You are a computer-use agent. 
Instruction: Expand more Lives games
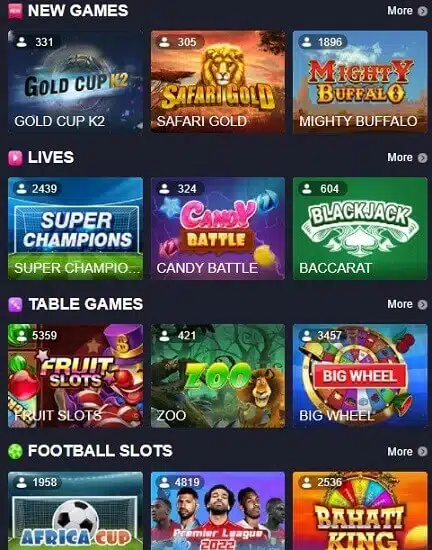pos(407,158)
